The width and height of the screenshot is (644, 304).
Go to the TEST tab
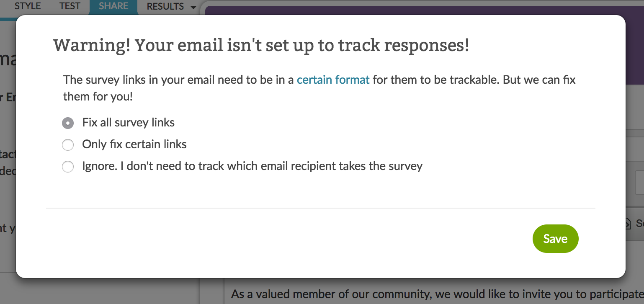tap(70, 6)
